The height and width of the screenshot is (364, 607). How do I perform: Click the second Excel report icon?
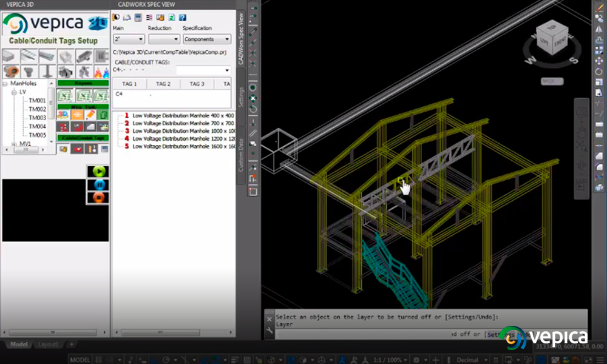[83, 95]
